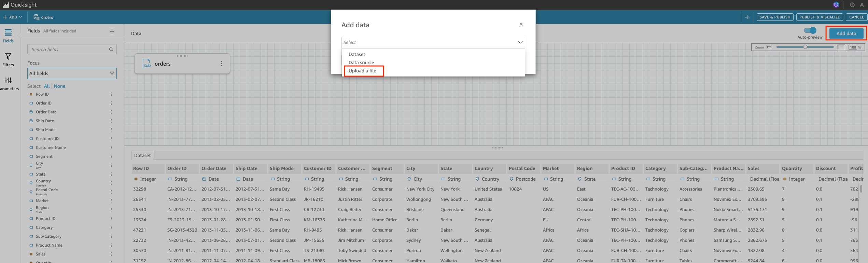Open the All fields Focus dropdown
Viewport: 868px width, 263px height.
72,73
